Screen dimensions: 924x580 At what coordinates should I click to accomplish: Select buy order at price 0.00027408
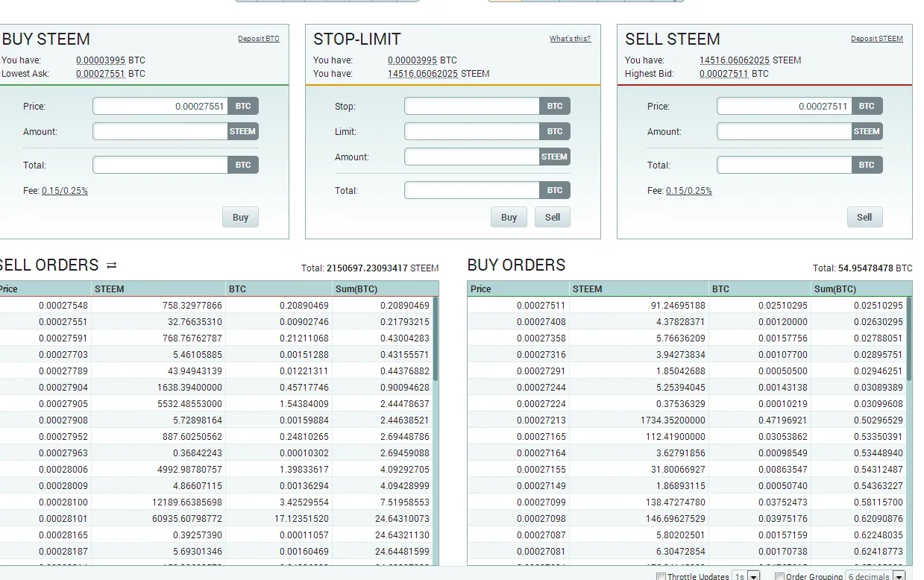687,322
